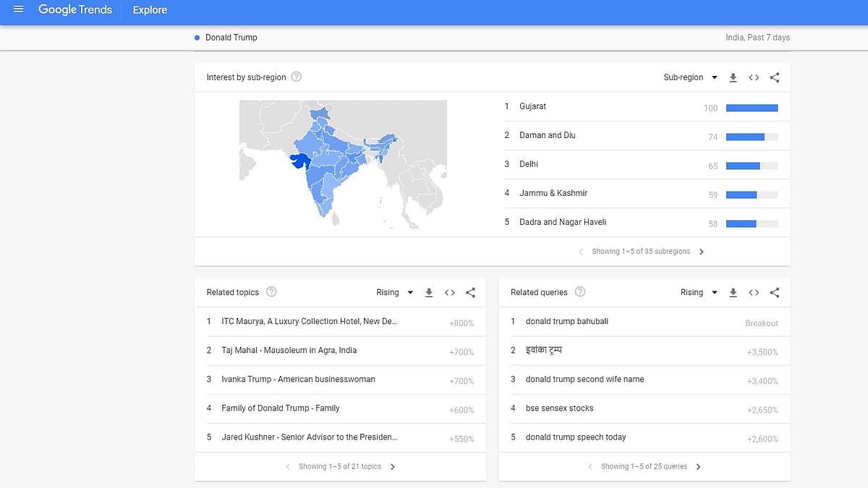Click help icon next to Interest by sub-region
The height and width of the screenshot is (488, 868).
click(x=296, y=77)
